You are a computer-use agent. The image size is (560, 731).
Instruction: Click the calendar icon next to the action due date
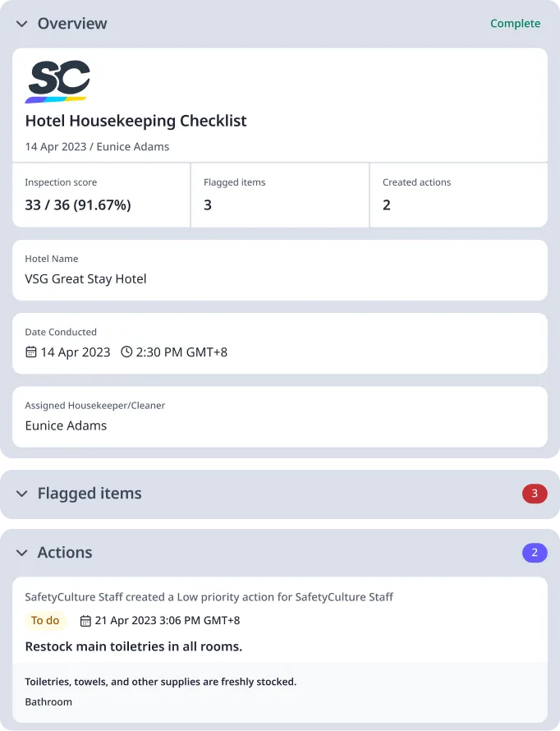coord(85,620)
